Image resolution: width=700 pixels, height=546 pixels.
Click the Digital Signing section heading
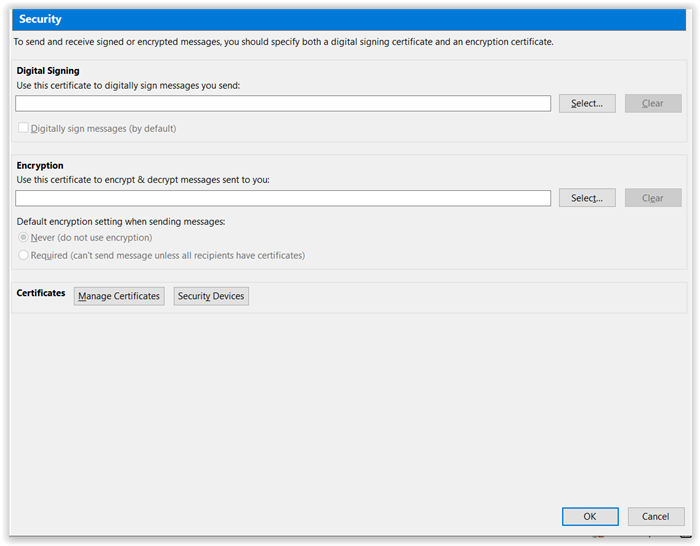coord(48,71)
